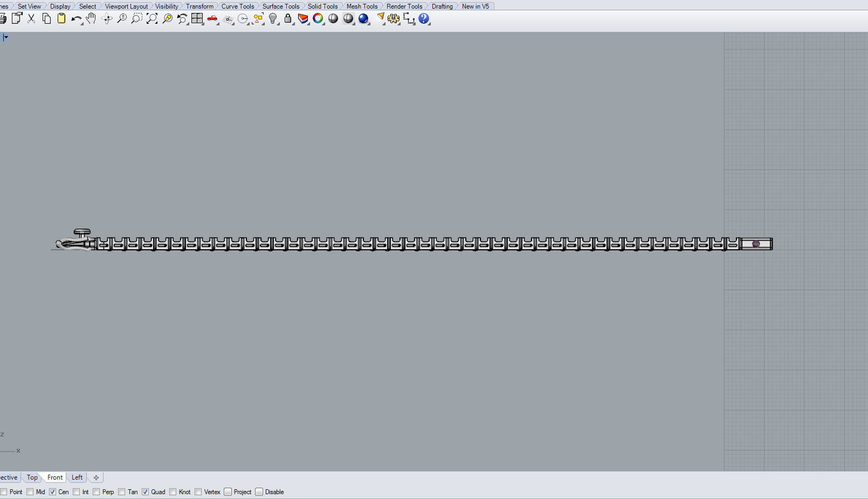The image size is (868, 499).
Task: Click the Undo arrow icon
Action: point(76,19)
